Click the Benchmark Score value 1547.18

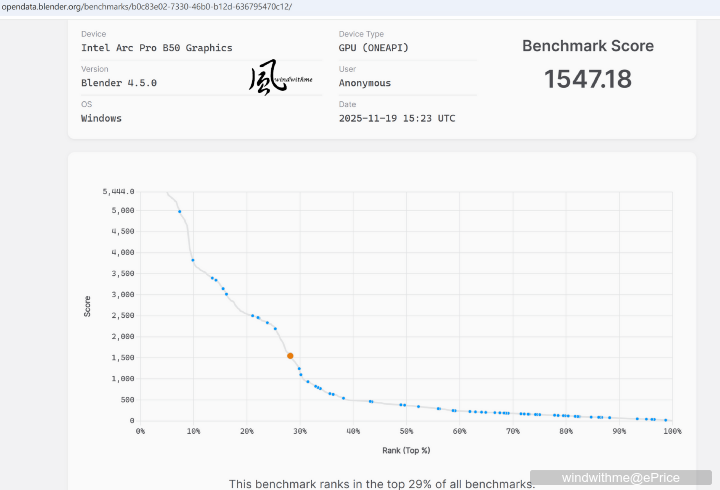point(588,80)
